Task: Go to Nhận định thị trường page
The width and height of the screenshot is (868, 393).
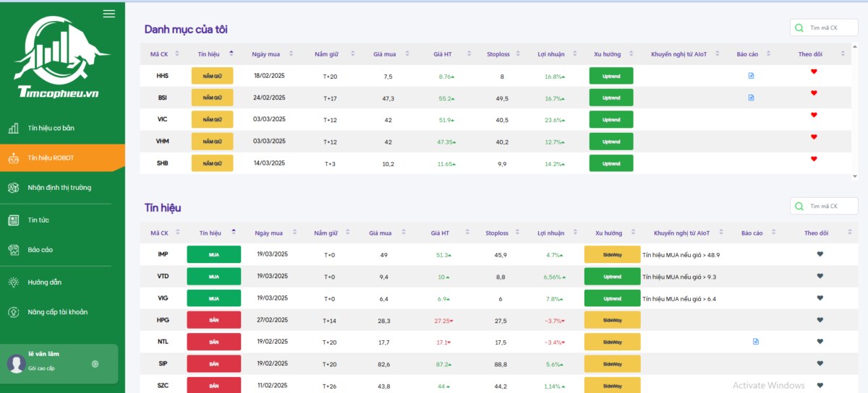Action: (59, 188)
